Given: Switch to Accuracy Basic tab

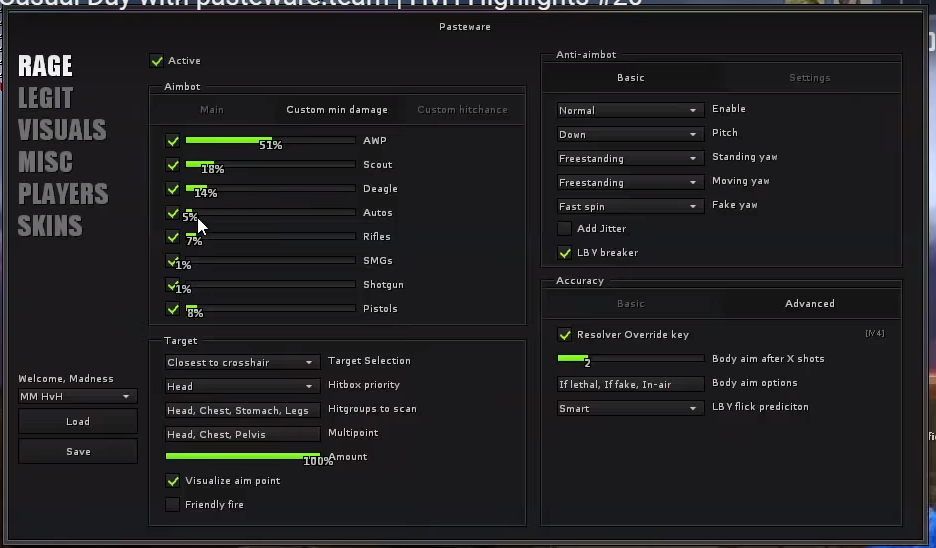Looking at the screenshot, I should pyautogui.click(x=631, y=304).
